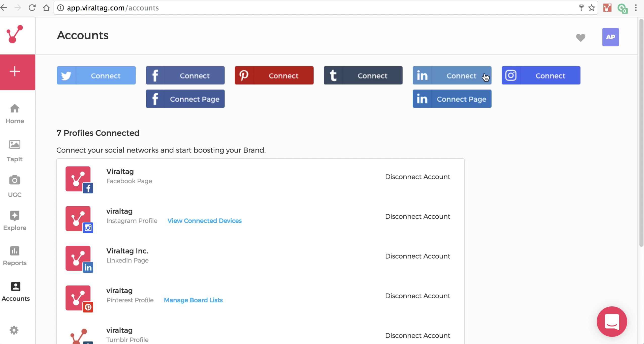Open the Explore section
The width and height of the screenshot is (644, 344).
14,220
